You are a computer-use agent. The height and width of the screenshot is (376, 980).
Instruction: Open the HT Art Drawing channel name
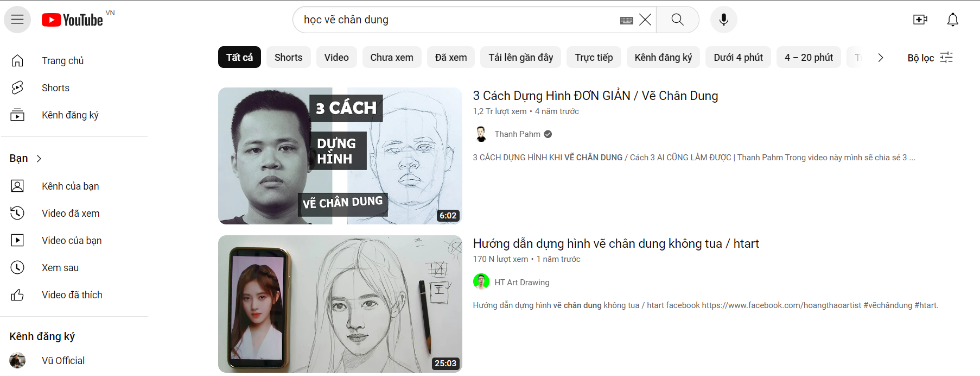point(522,283)
